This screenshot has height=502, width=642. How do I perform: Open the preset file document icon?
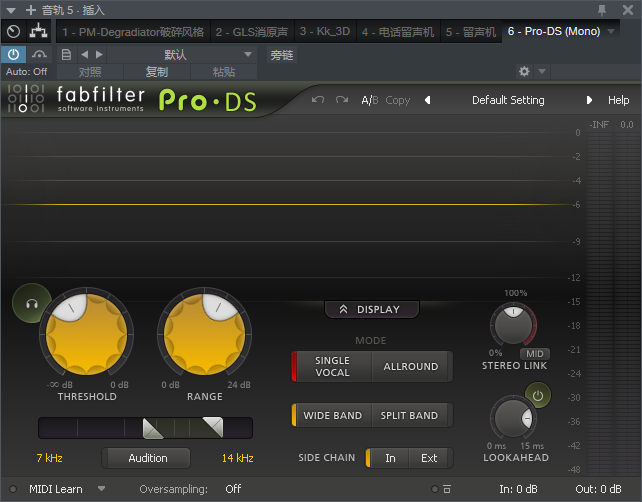click(x=66, y=54)
